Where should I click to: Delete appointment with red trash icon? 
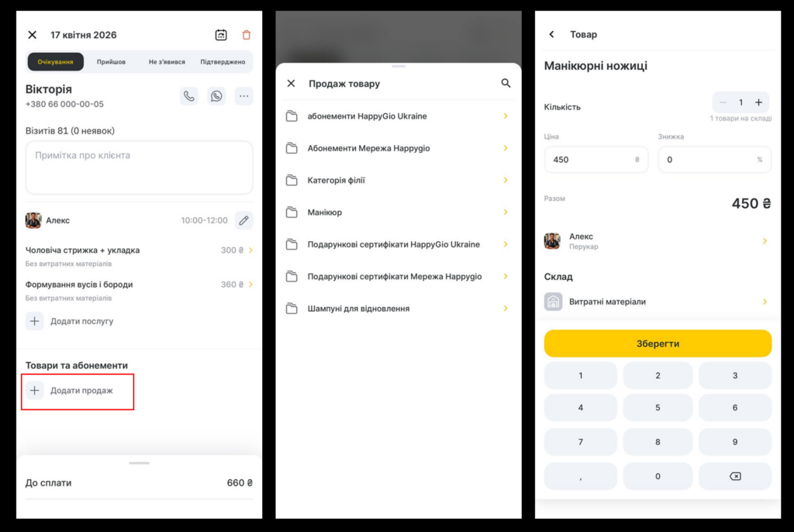247,35
